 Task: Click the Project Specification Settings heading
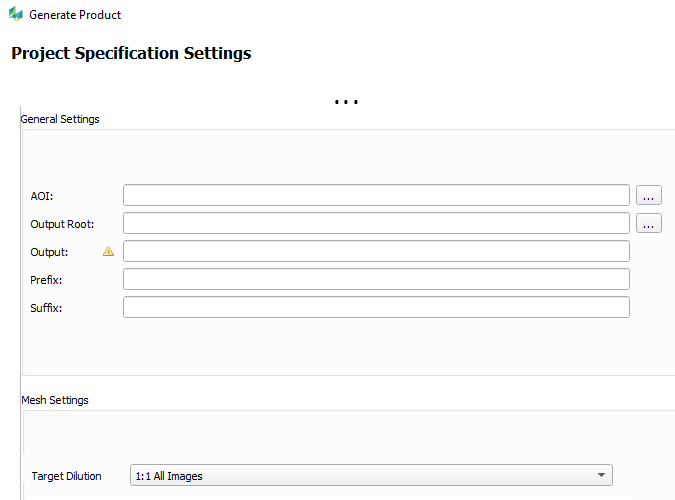pyautogui.click(x=131, y=53)
